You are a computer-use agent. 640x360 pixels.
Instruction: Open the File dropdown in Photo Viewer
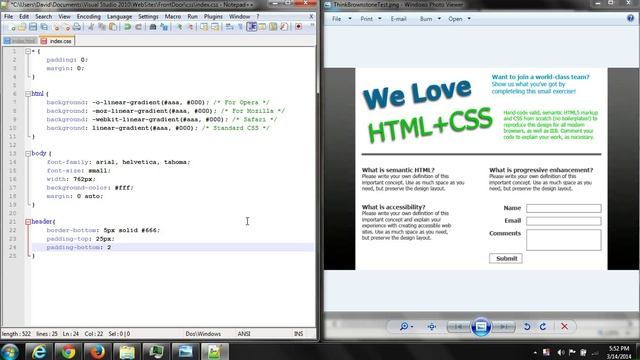pyautogui.click(x=341, y=19)
